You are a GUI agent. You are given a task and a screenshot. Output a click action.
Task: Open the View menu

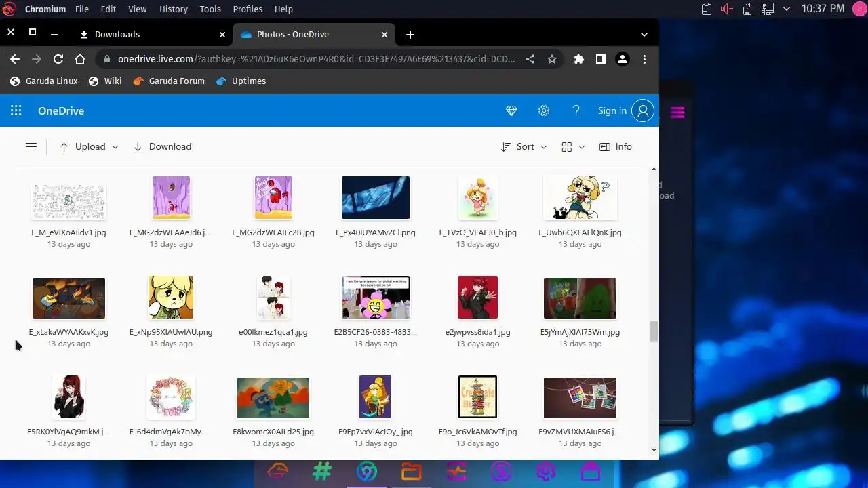(138, 9)
